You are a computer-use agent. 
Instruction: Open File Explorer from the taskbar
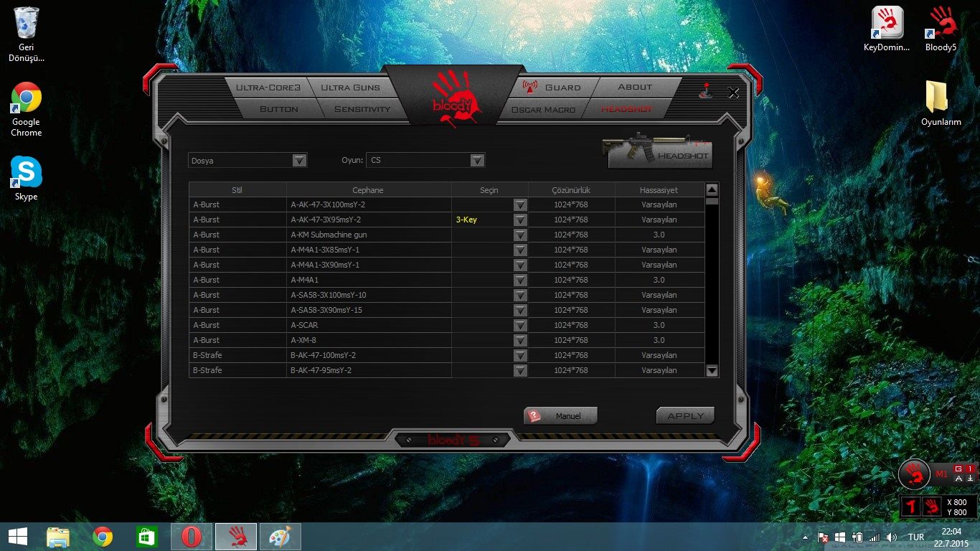click(58, 537)
